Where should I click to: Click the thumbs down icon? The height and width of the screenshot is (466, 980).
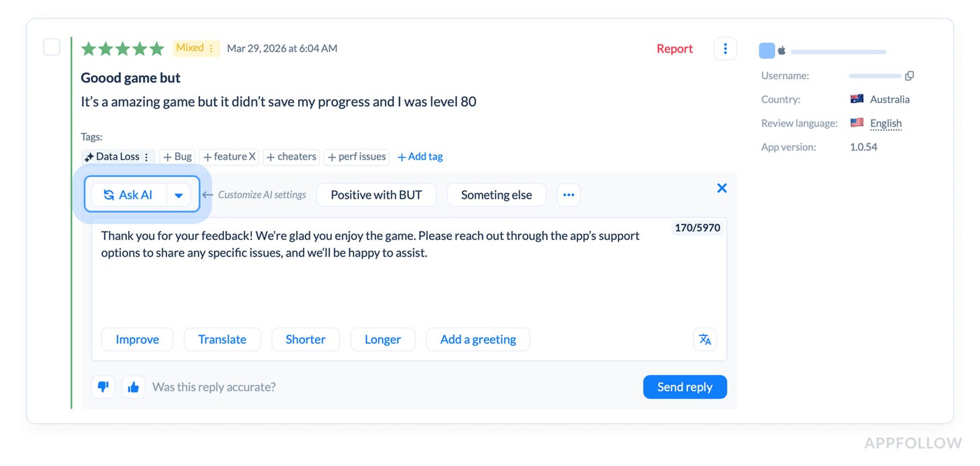coord(103,387)
